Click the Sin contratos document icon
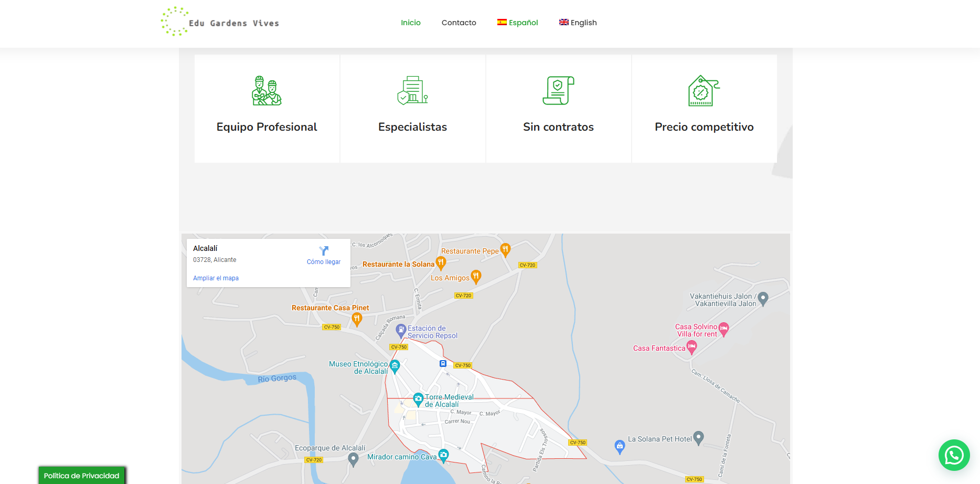980x484 pixels. (558, 90)
